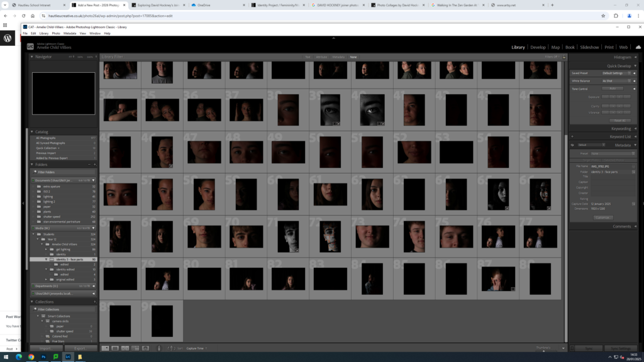The image size is (644, 362).
Task: Click Lightroom Classic taskbar icon
Action: click(68, 357)
